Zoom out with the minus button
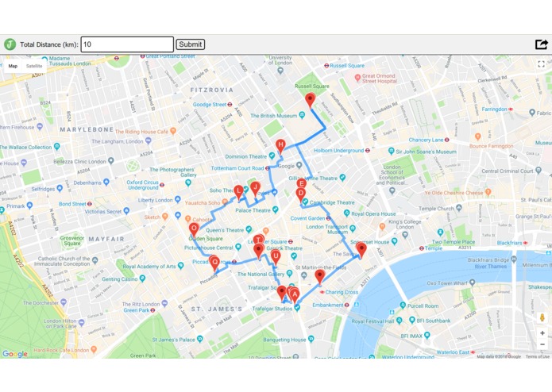 coord(542,344)
